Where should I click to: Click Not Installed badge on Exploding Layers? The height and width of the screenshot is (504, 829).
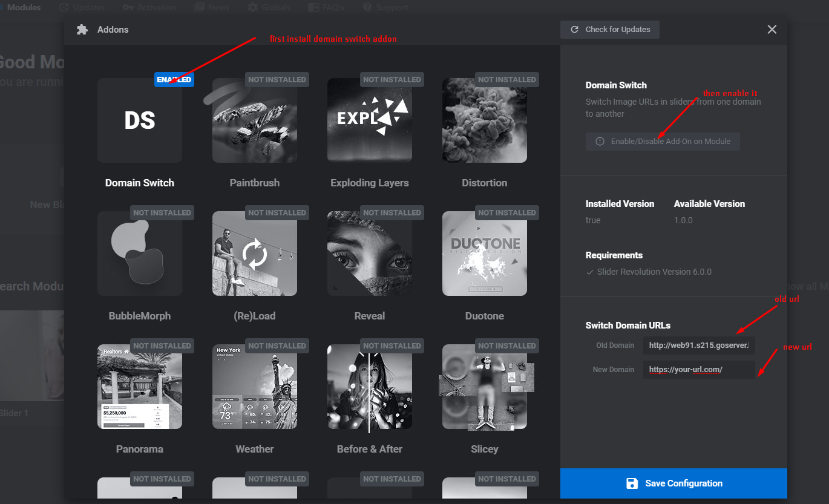click(392, 79)
